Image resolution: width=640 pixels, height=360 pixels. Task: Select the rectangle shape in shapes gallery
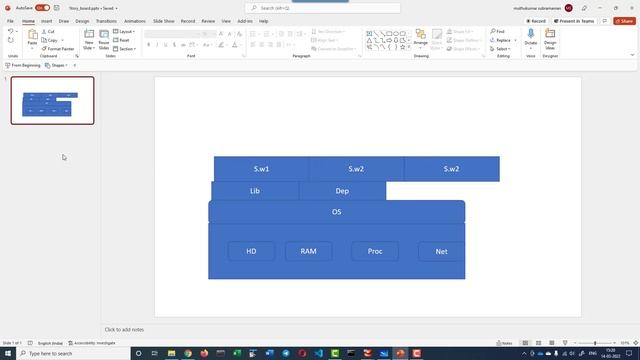pos(389,33)
